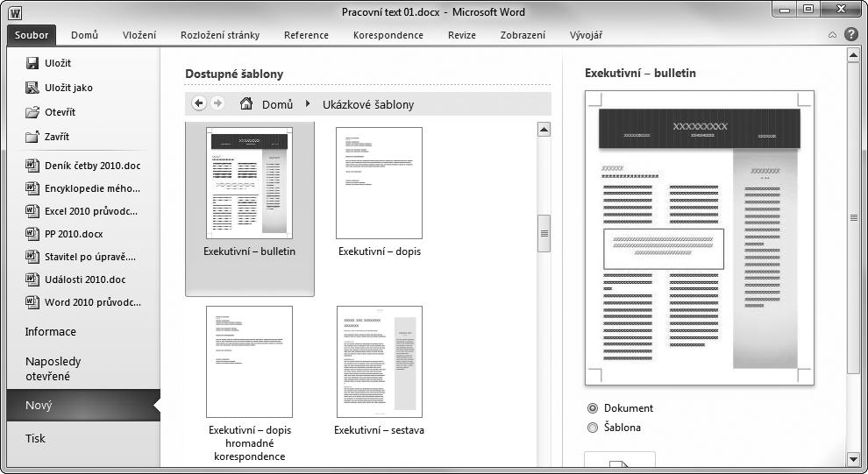The image size is (868, 474).
Task: Click the Word application icon in title bar
Action: pyautogui.click(x=16, y=13)
